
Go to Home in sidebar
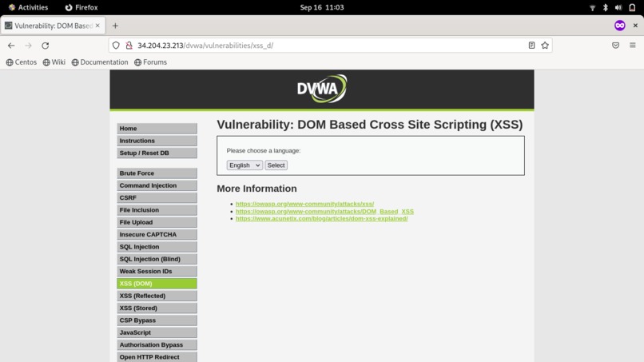157,129
